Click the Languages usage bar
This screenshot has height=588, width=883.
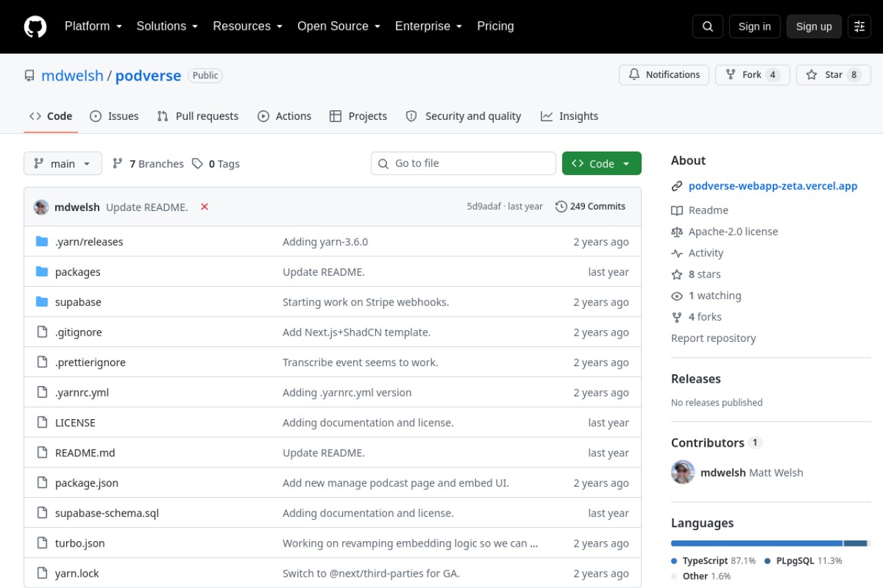coord(771,543)
